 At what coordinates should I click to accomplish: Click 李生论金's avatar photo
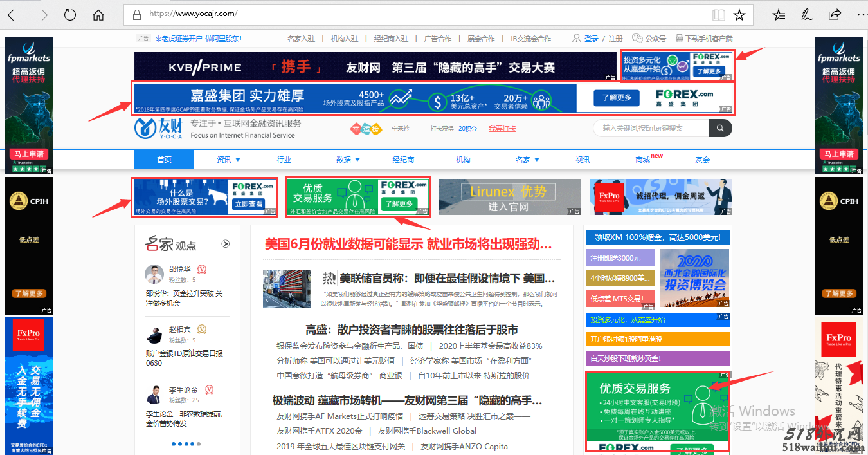[154, 394]
